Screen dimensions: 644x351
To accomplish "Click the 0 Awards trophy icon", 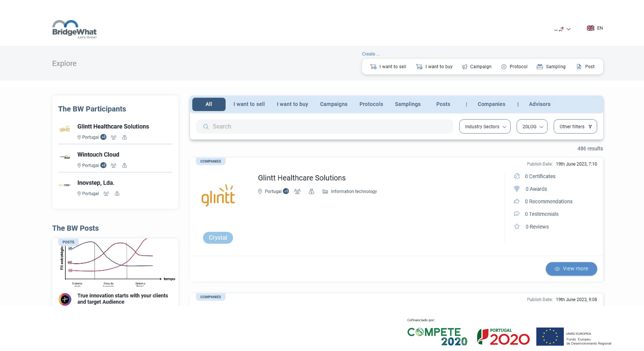I will pos(516,189).
